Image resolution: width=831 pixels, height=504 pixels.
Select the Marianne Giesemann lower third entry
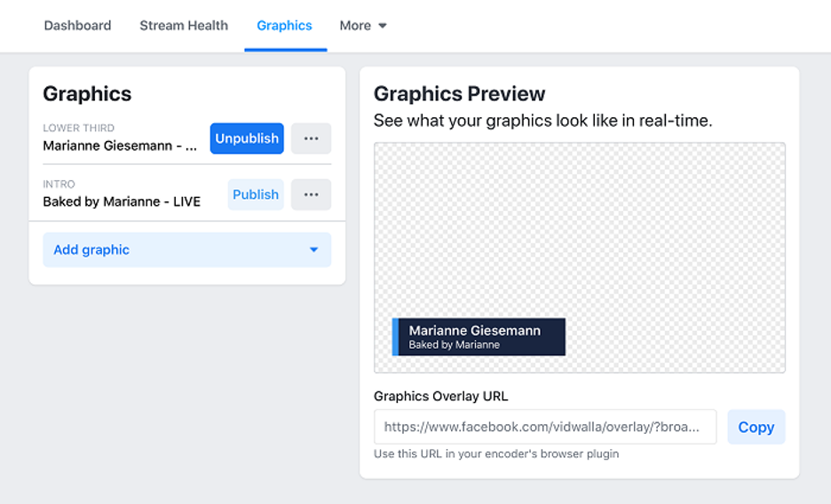(121, 146)
